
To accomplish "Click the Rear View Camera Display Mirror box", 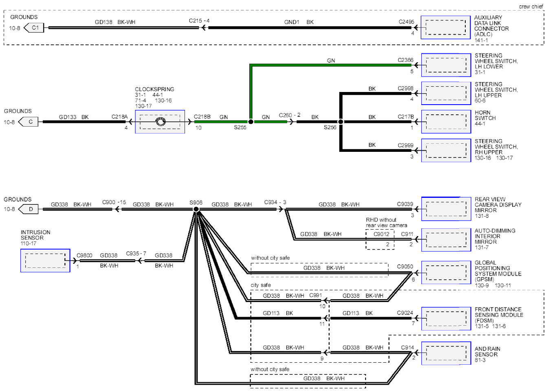I will pos(446,209).
